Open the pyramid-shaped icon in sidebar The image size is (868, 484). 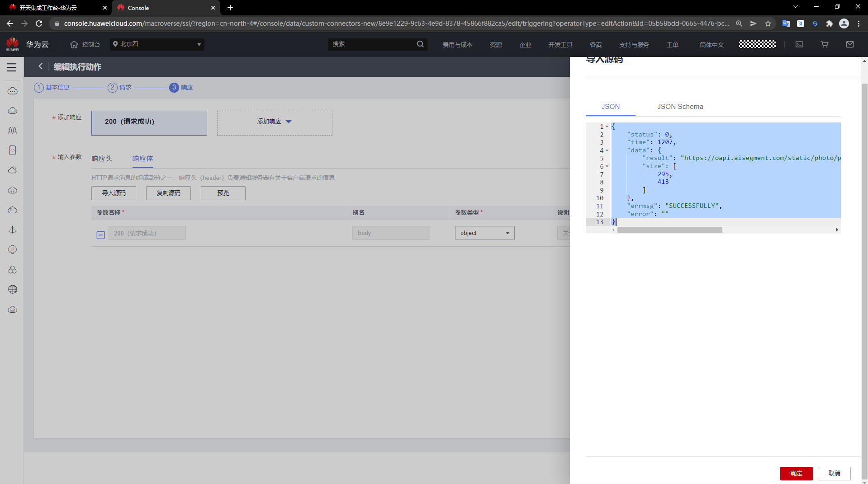coord(13,230)
